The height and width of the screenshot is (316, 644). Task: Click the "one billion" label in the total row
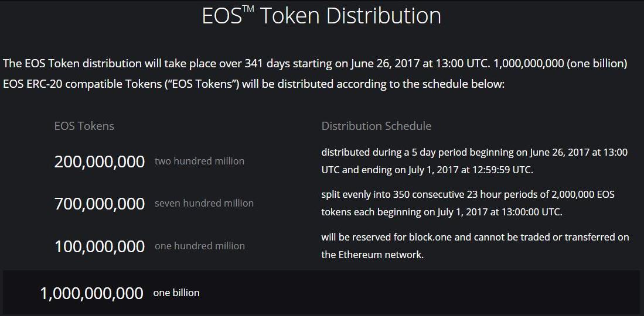[176, 293]
